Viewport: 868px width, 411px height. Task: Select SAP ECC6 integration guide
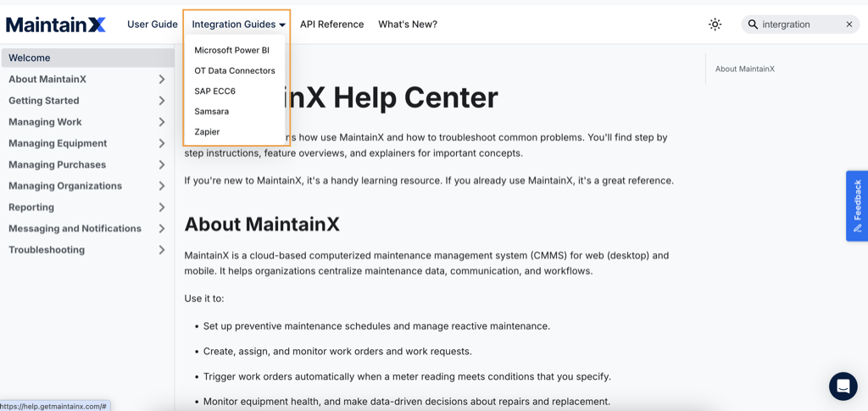[x=214, y=92]
